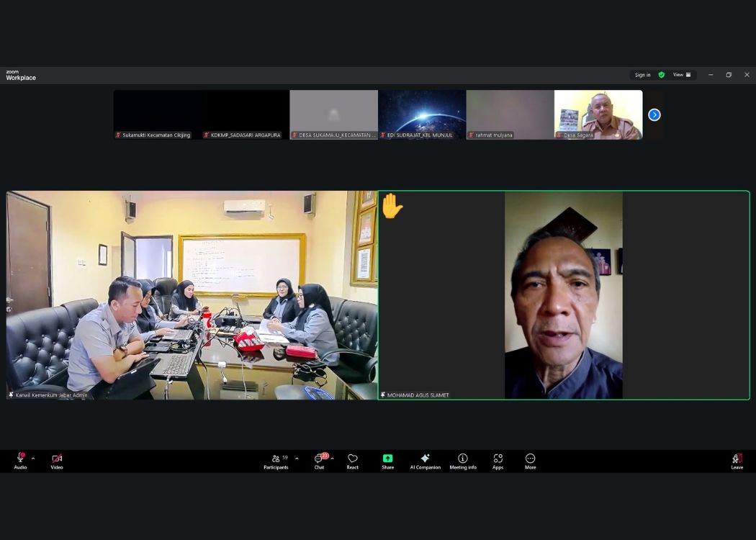Start screen sharing with Share

coord(387,461)
